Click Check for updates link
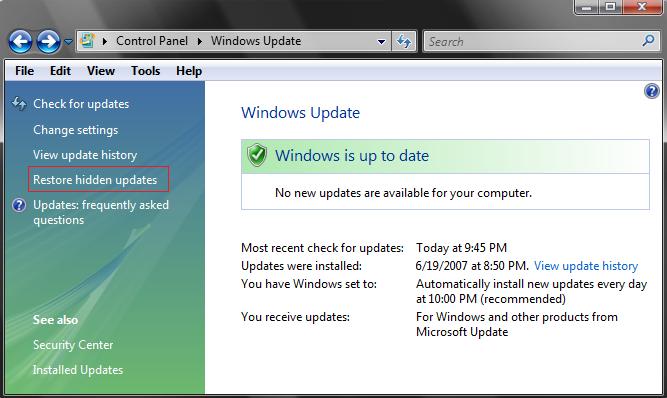 pos(81,104)
